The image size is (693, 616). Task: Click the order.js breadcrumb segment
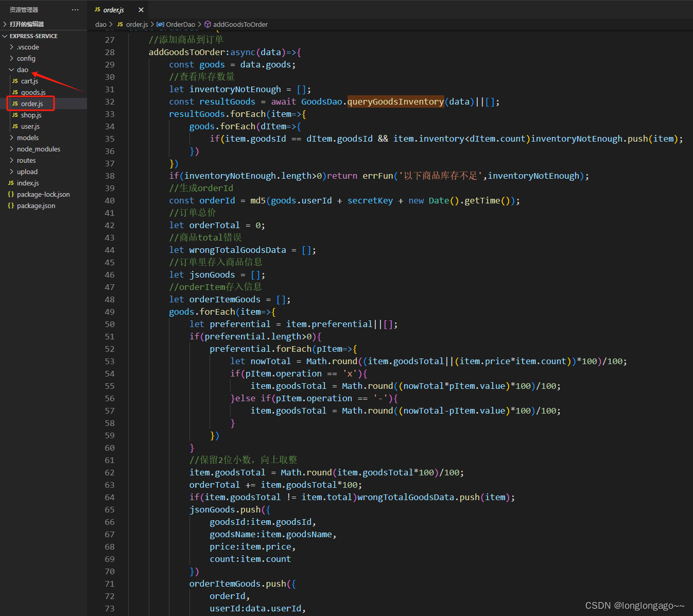(137, 24)
